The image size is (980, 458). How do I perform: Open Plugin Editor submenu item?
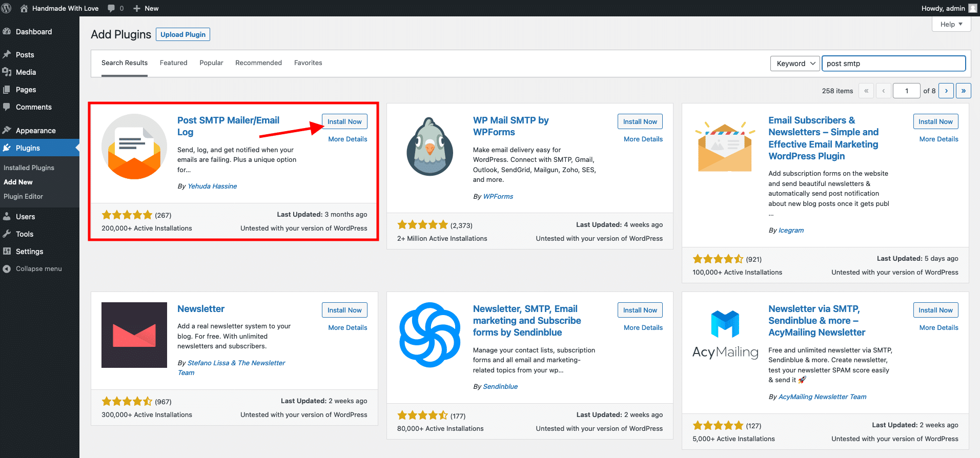point(23,196)
